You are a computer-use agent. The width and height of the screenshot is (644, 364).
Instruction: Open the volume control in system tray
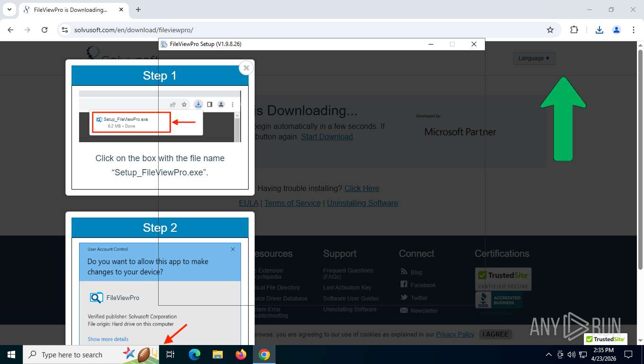572,355
